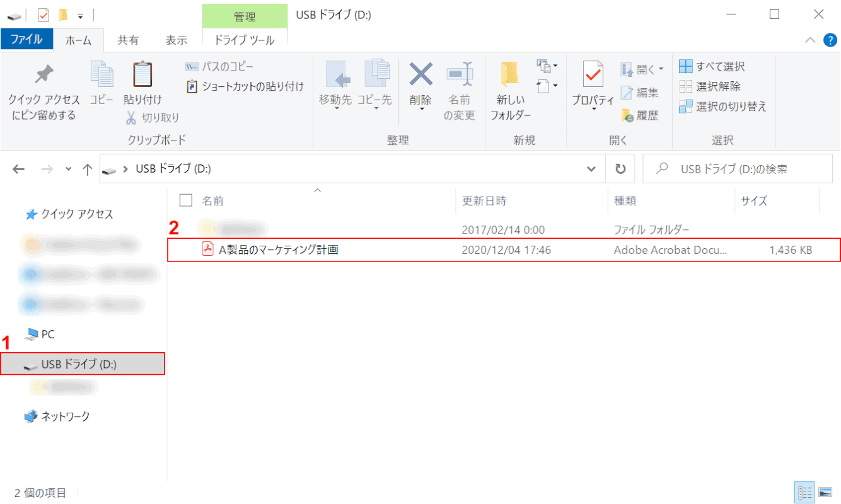Switch to Details view icon

pyautogui.click(x=804, y=493)
